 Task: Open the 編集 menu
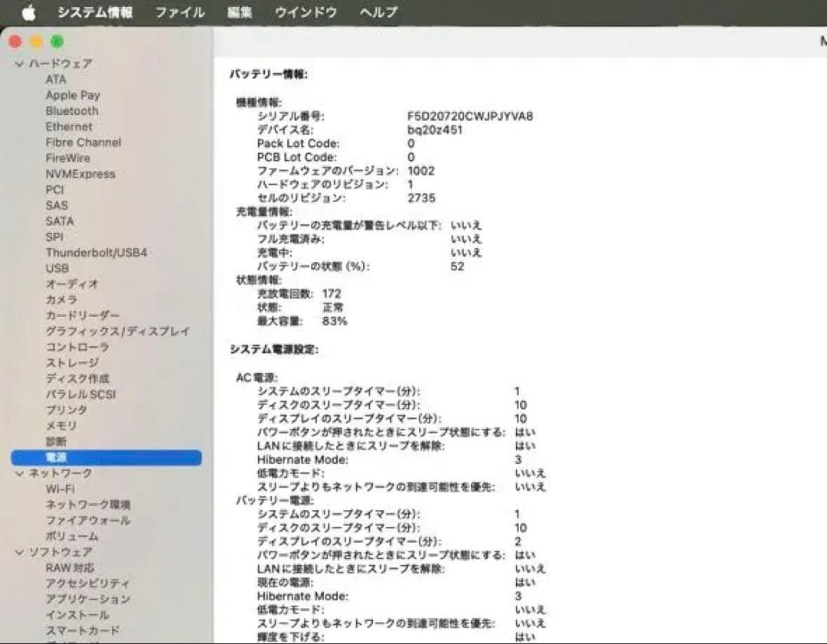click(x=239, y=11)
